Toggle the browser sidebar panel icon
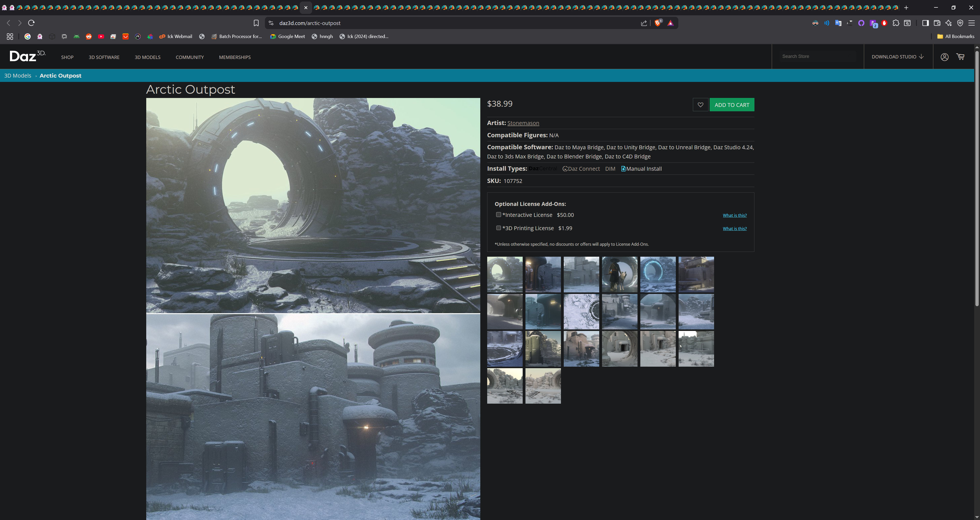This screenshot has width=980, height=520. pyautogui.click(x=926, y=23)
